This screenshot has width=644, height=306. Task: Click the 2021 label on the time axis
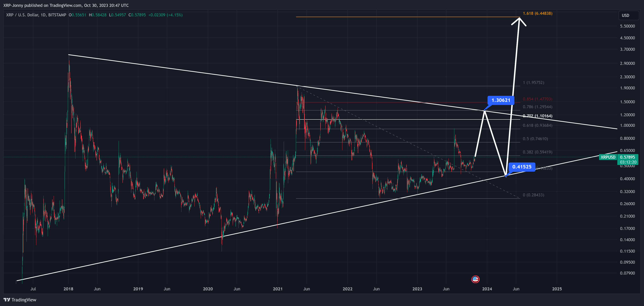click(277, 289)
